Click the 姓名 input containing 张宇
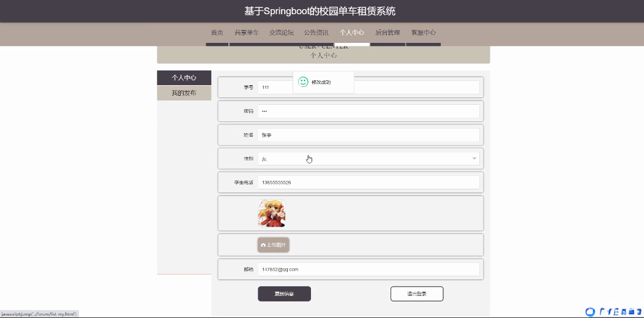The width and height of the screenshot is (644, 318). [x=369, y=135]
